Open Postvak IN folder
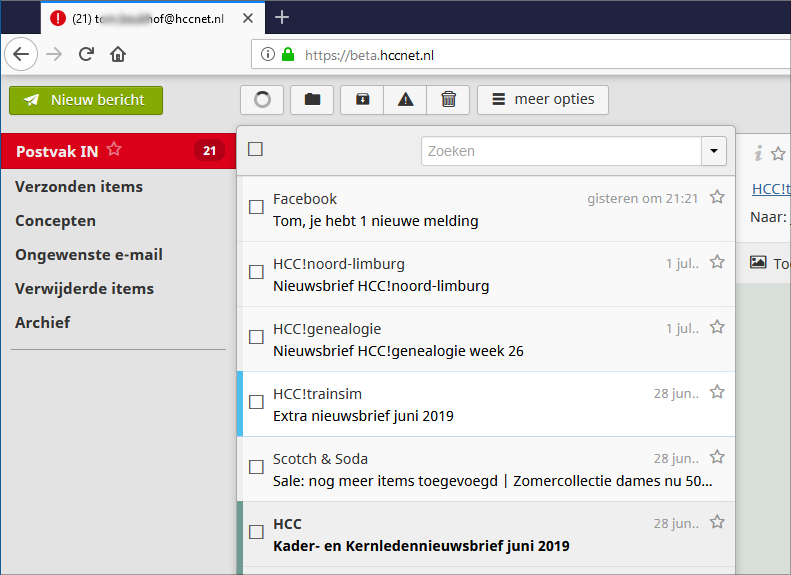This screenshot has height=575, width=791. coord(119,151)
